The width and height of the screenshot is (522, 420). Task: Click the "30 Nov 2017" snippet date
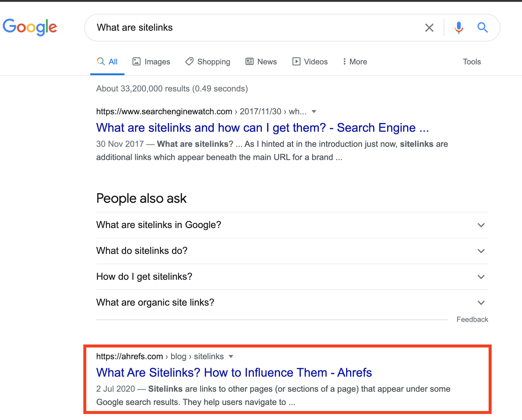click(x=120, y=144)
